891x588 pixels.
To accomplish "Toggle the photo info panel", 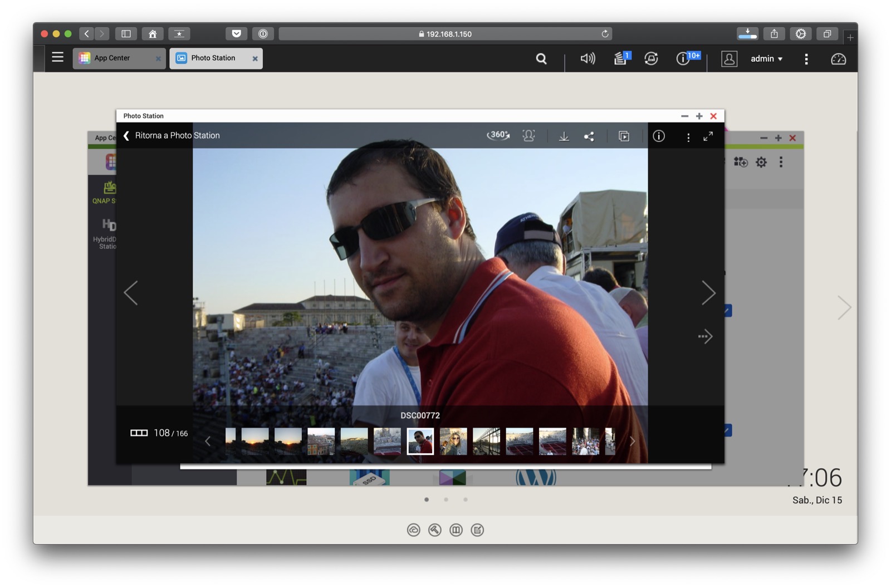I will click(659, 136).
